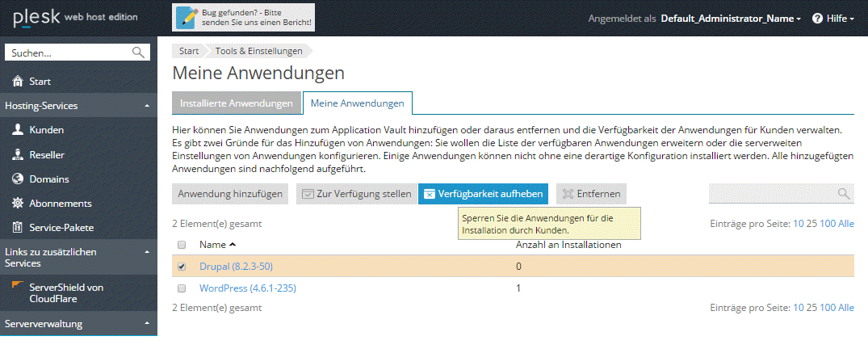
Task: Collapse the Hosting-Services section
Action: [x=147, y=106]
